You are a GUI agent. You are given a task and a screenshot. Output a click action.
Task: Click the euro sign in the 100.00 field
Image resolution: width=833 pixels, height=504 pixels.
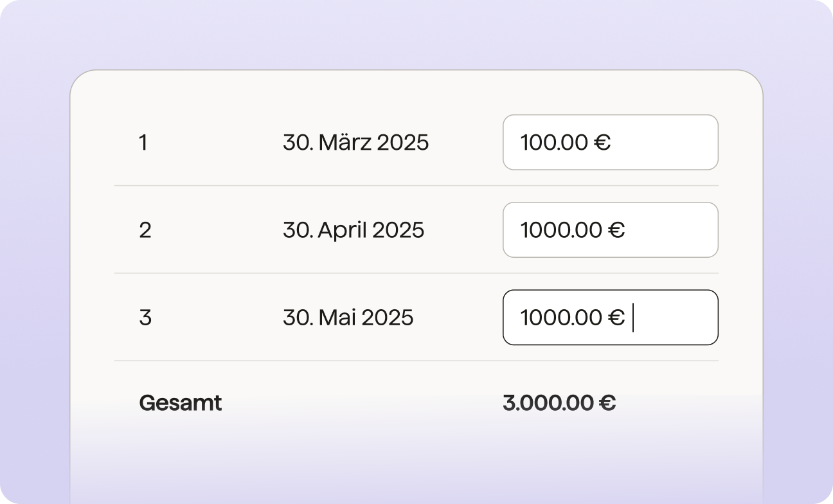point(602,143)
